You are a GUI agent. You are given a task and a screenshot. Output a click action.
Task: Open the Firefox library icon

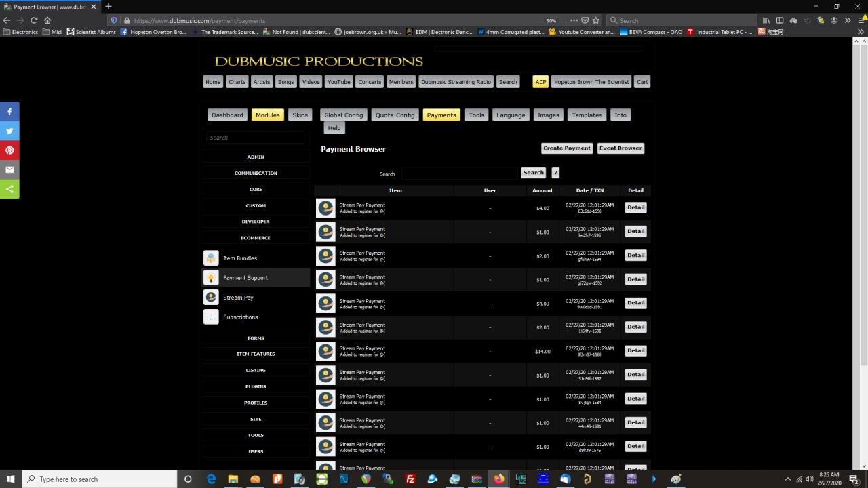click(766, 20)
